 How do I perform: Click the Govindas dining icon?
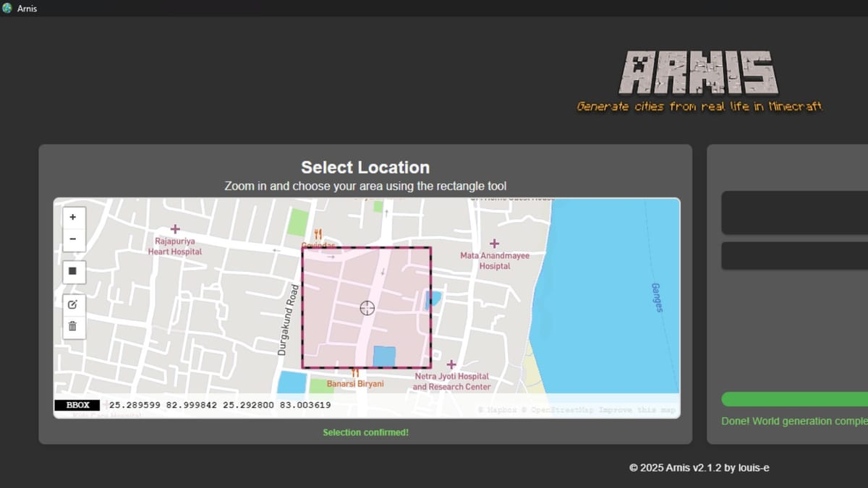(x=319, y=232)
